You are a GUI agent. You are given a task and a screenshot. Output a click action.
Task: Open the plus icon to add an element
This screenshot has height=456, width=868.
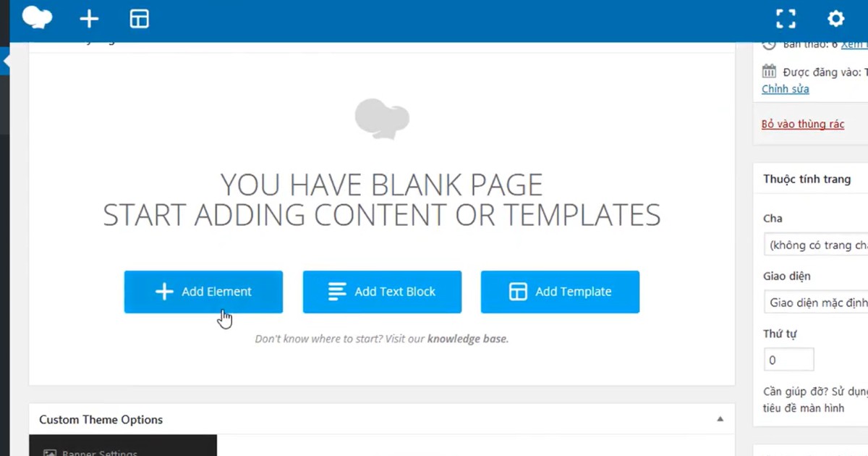[x=89, y=19]
